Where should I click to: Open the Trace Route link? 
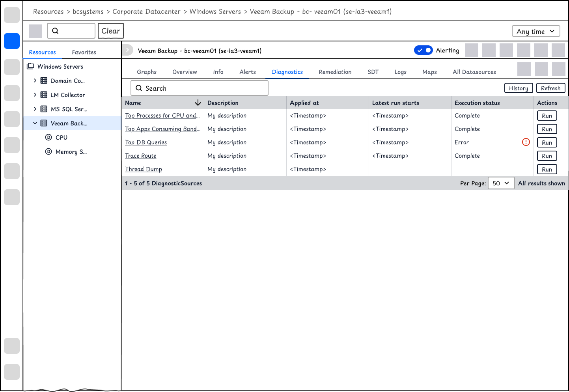(141, 156)
